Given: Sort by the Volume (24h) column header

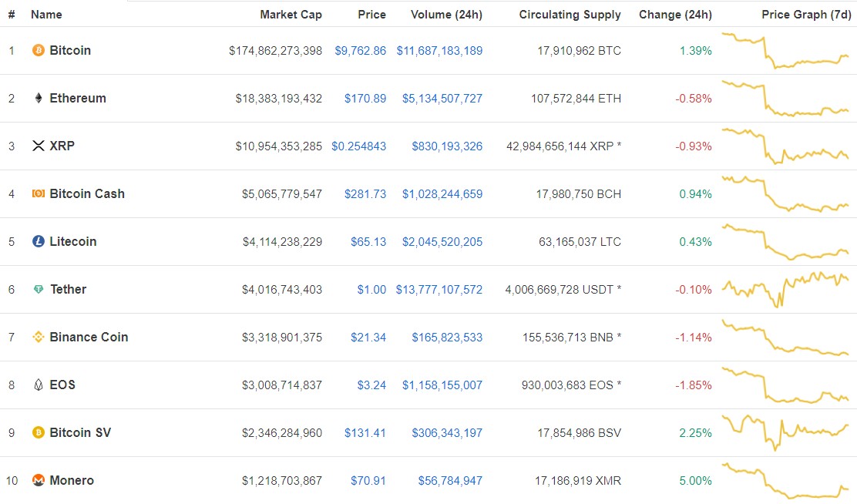Looking at the screenshot, I should tap(446, 15).
